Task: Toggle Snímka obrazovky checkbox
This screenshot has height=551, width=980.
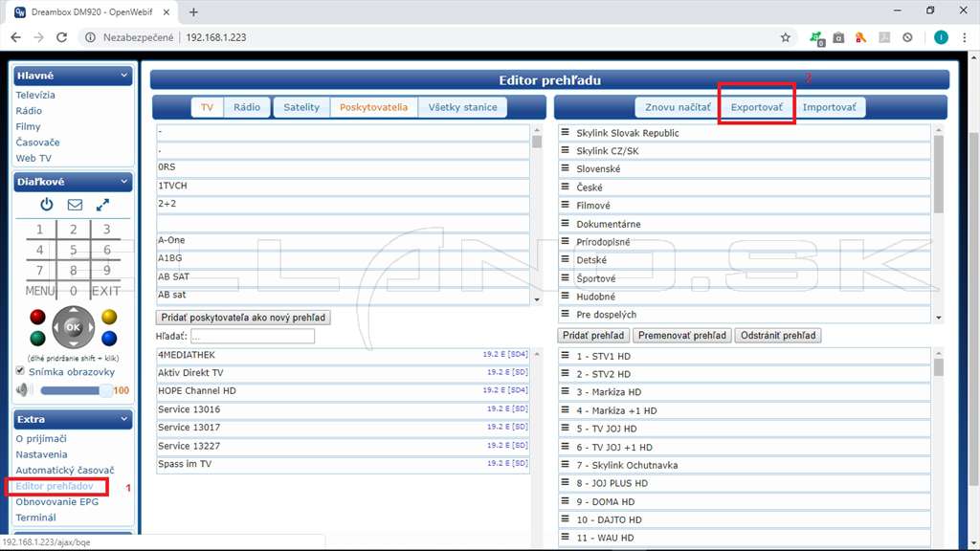Action: point(20,371)
